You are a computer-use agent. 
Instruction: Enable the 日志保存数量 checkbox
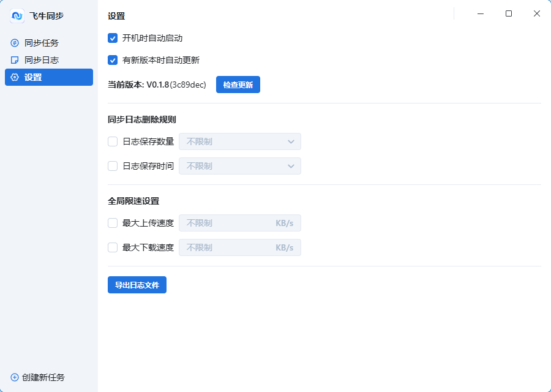(x=113, y=141)
